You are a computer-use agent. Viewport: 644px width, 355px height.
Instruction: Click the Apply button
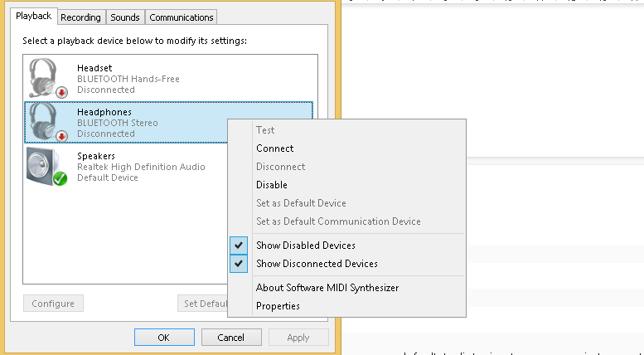[298, 338]
